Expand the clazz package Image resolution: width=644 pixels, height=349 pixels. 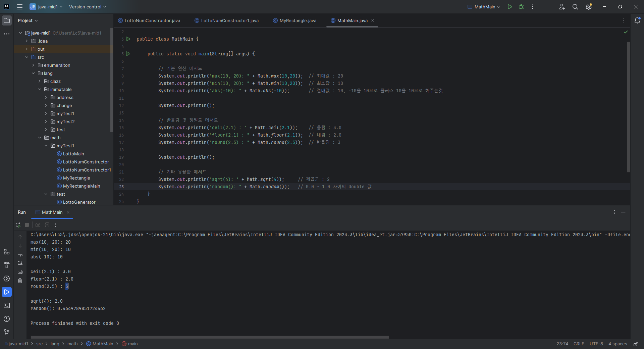[x=40, y=81]
